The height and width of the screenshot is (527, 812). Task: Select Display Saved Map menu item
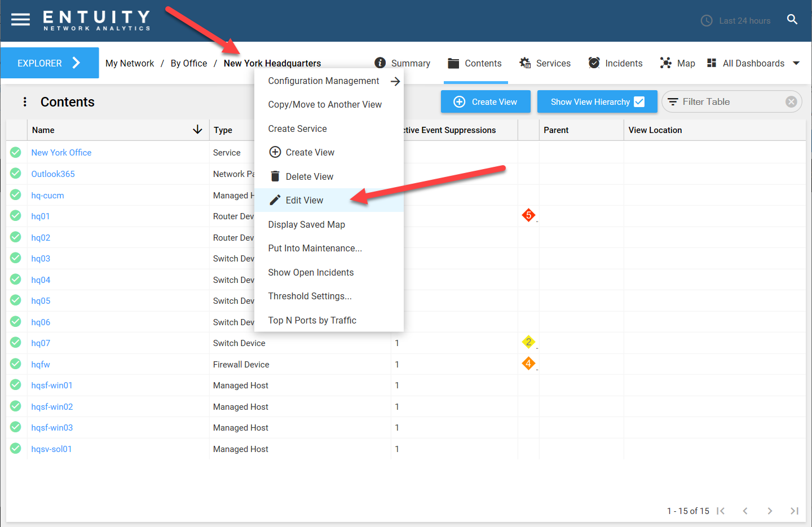[x=307, y=224]
